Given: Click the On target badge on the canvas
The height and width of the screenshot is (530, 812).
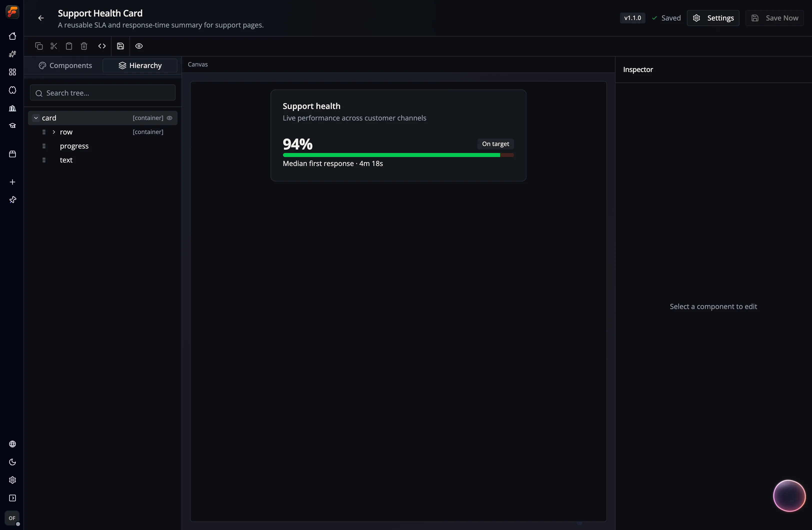Looking at the screenshot, I should click(495, 144).
